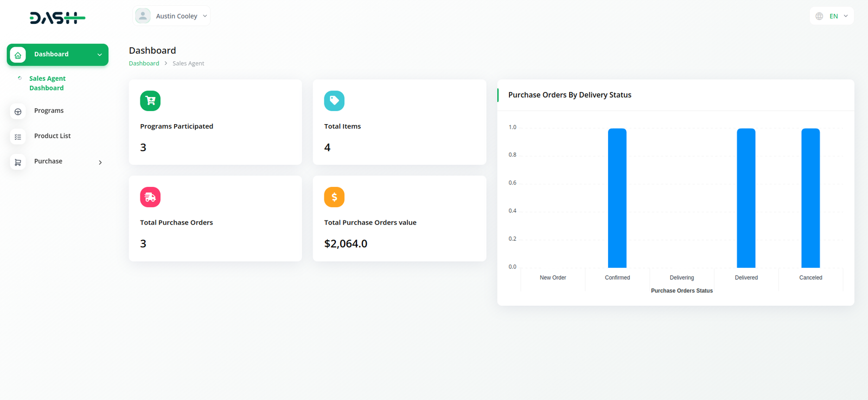This screenshot has height=400, width=868.
Task: Expand the Purchase submenu arrow
Action: pos(100,163)
